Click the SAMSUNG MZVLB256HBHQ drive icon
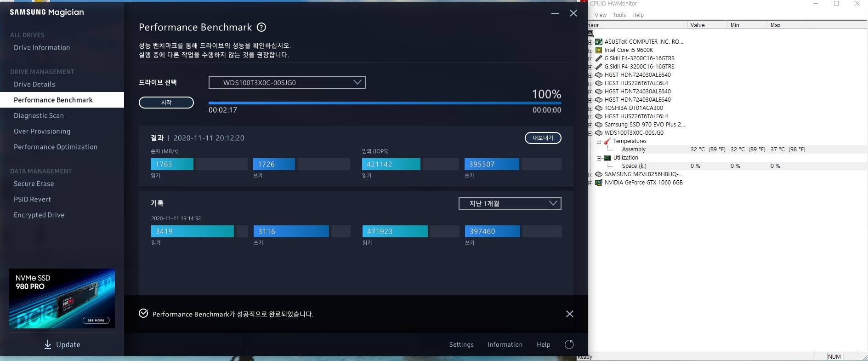 599,174
